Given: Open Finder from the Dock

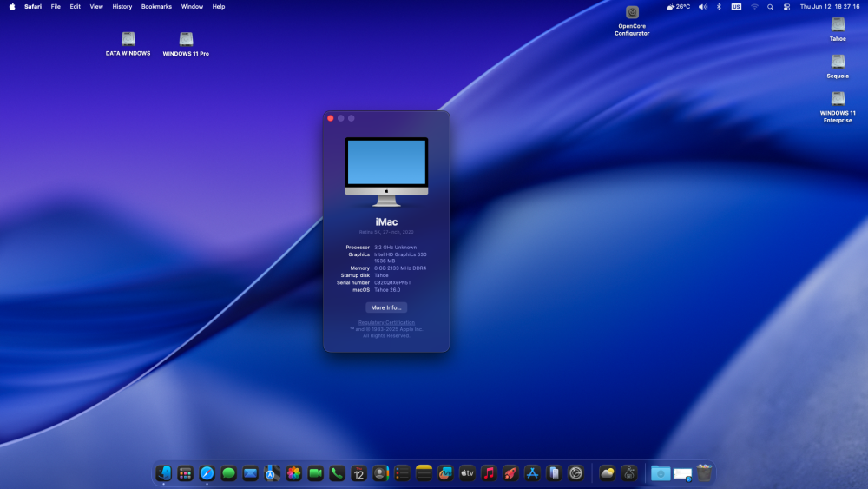Looking at the screenshot, I should pos(163,473).
